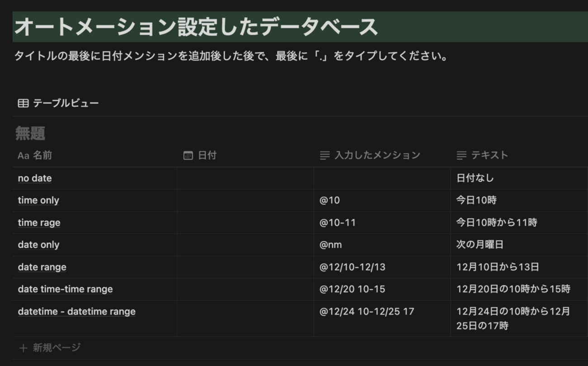588x366 pixels.
Task: Click the '@nm' mention cell
Action: (382, 245)
